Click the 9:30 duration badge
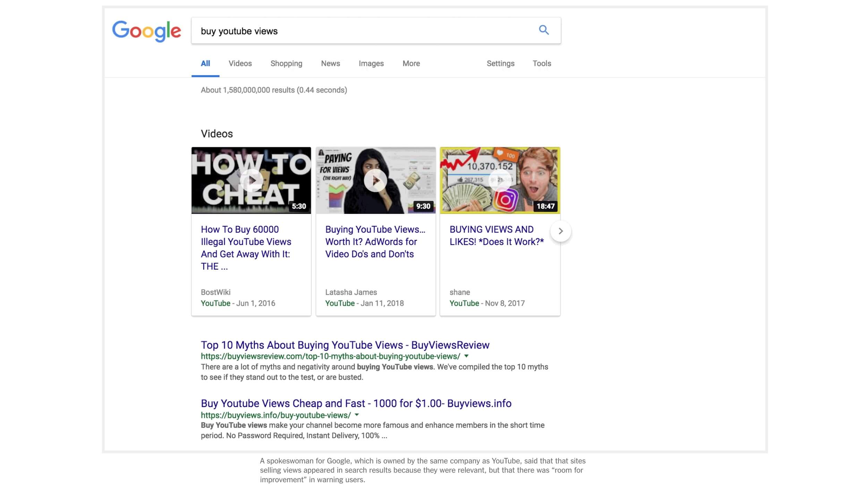This screenshot has height=497, width=868. coord(423,207)
